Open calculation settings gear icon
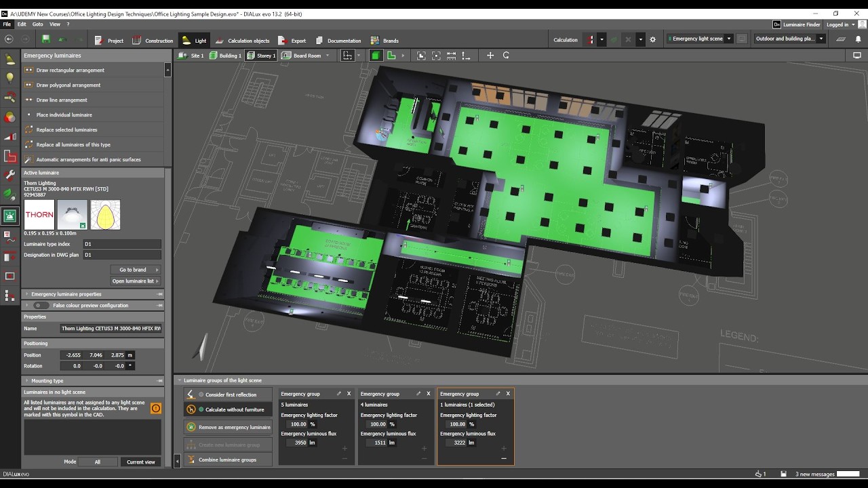The image size is (868, 488). (x=653, y=39)
